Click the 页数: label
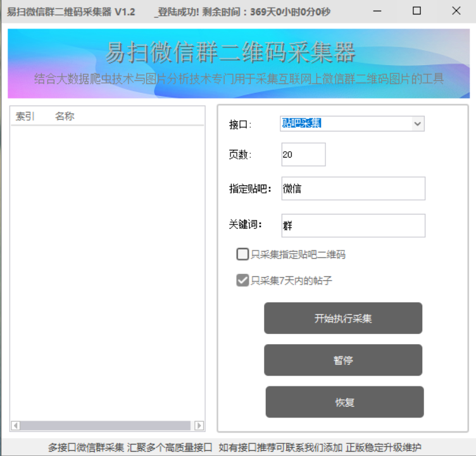The height and width of the screenshot is (456, 476). [240, 154]
